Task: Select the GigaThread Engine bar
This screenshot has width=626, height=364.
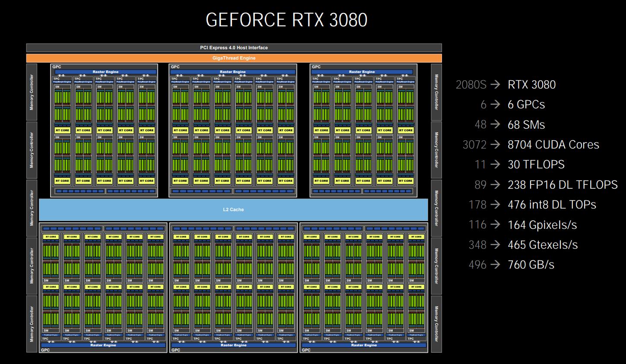Action: tap(235, 57)
